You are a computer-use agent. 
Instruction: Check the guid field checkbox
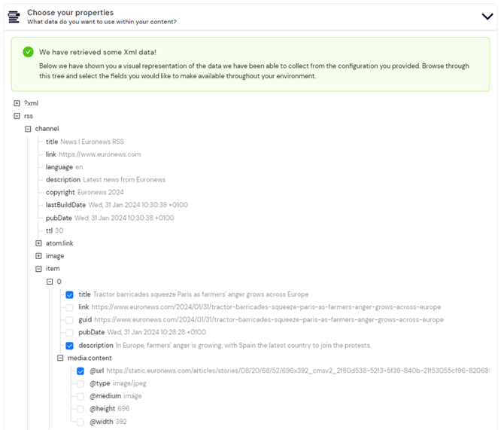69,320
